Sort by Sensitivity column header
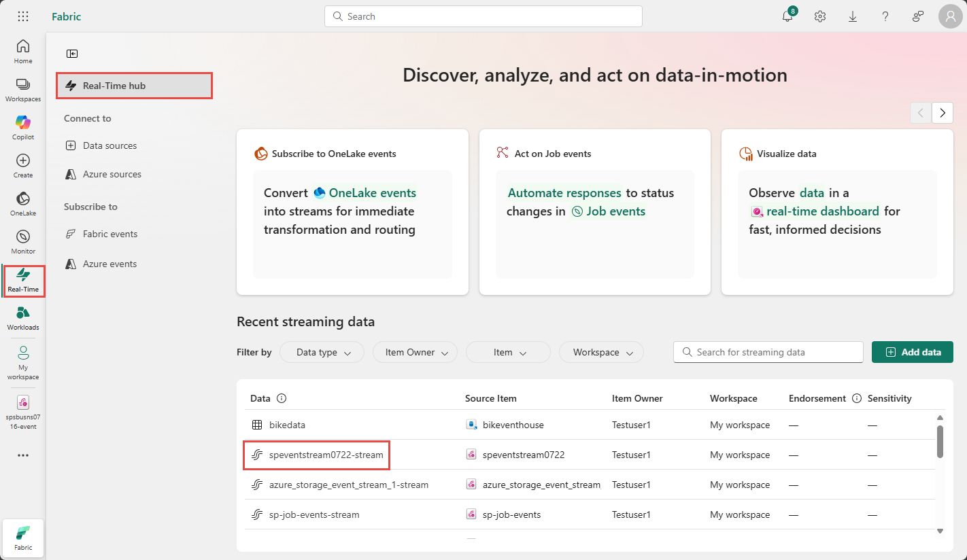Image resolution: width=967 pixels, height=560 pixels. pos(889,398)
